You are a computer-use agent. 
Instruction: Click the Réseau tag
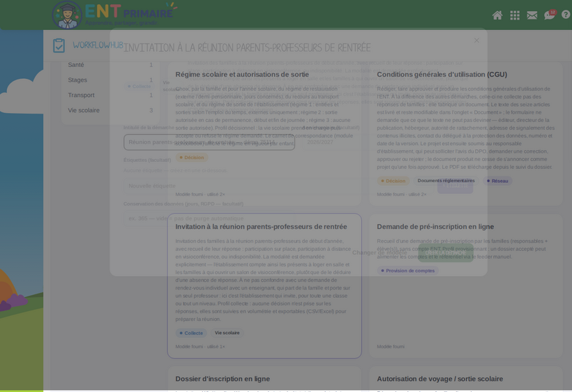tap(497, 181)
